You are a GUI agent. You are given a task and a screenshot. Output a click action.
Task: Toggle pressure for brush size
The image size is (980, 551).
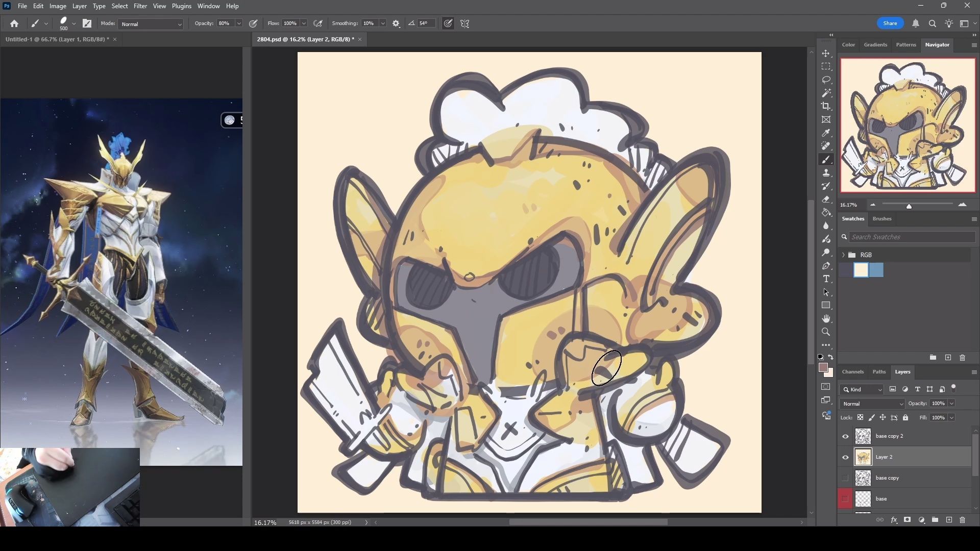(448, 23)
